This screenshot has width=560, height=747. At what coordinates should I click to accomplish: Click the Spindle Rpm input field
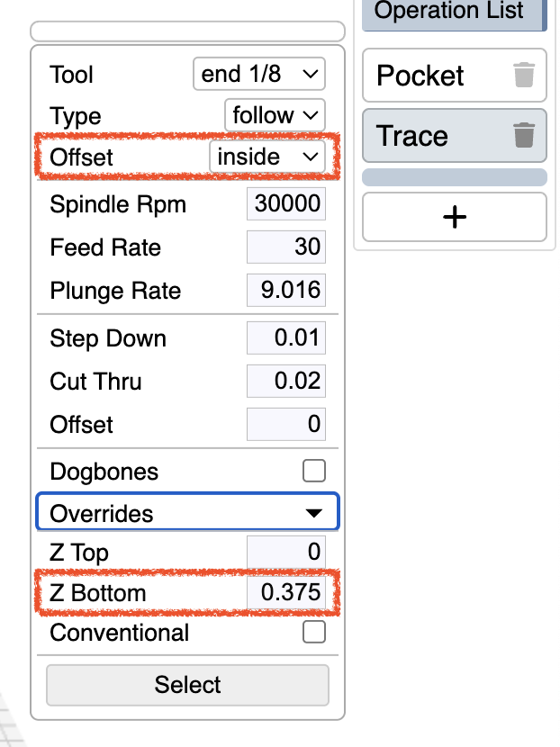tap(286, 204)
